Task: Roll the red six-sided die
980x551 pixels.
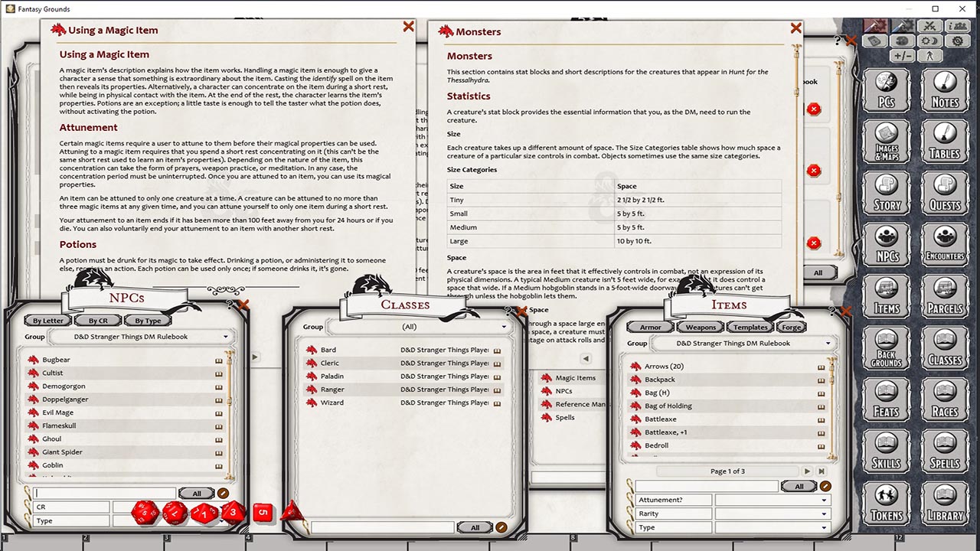Action: point(263,512)
